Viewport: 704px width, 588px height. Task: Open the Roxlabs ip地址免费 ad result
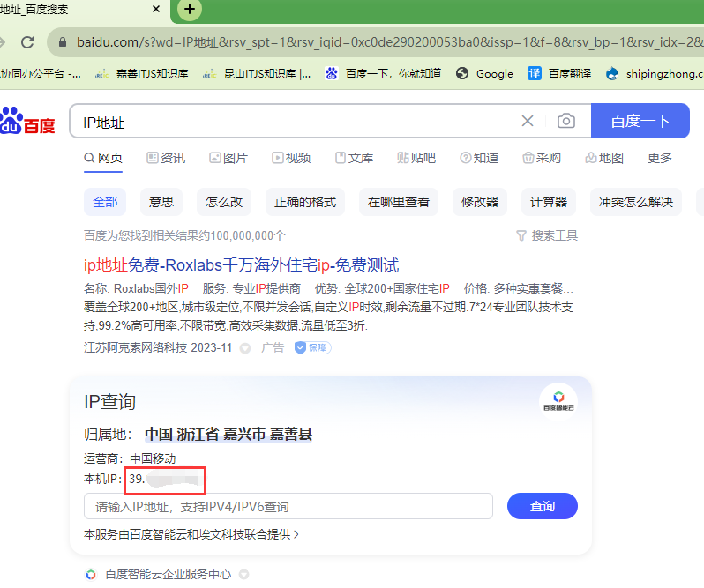[241, 265]
